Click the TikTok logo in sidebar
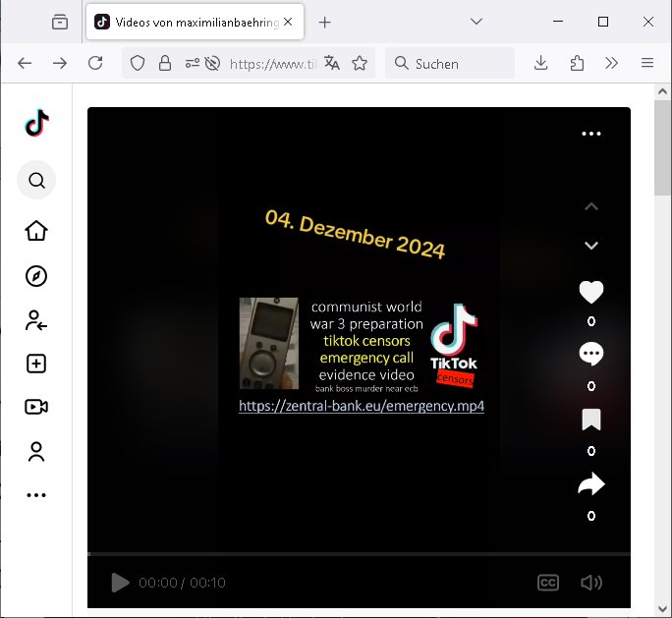This screenshot has height=618, width=672. coord(36,123)
